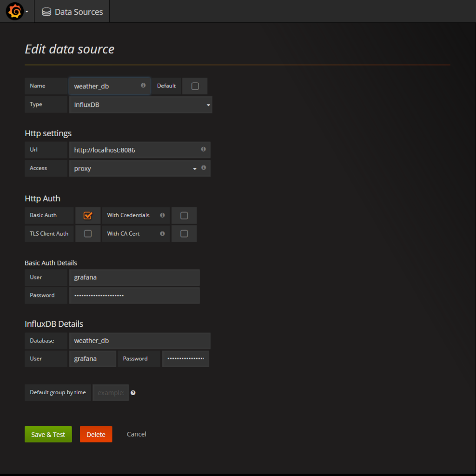This screenshot has height=476, width=476.
Task: Focus the InfluxDB Details User field
Action: [93, 359]
